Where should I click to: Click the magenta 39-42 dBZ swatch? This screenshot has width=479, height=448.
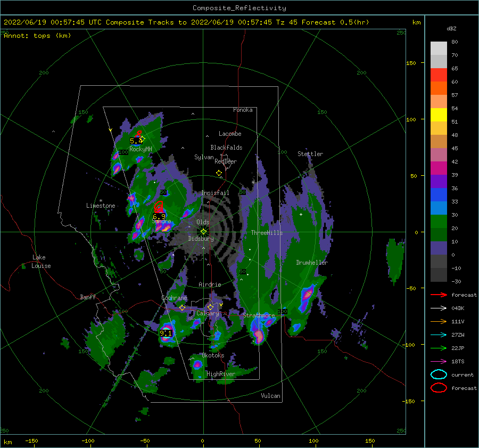[439, 168]
